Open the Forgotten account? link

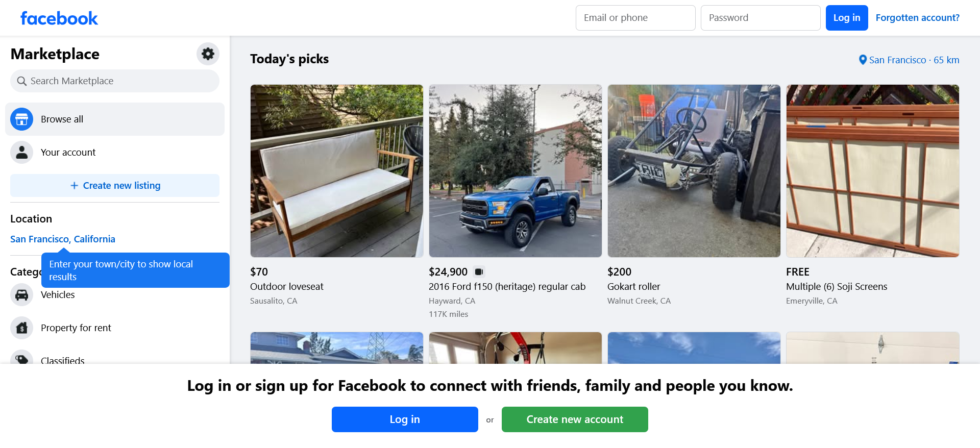click(x=917, y=17)
